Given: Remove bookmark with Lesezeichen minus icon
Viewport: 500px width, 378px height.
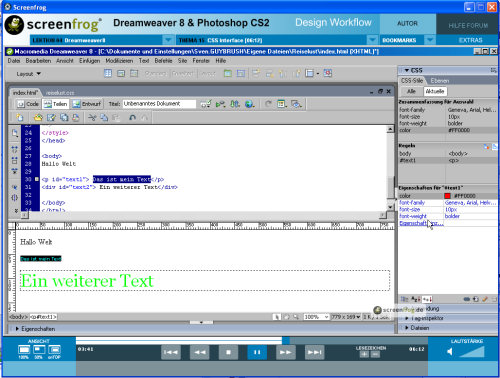Looking at the screenshot, I should [x=375, y=354].
